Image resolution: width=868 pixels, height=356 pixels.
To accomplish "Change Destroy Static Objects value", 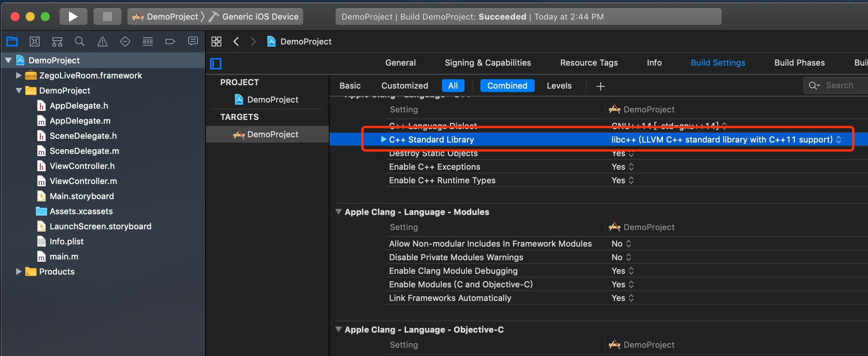I will point(623,153).
